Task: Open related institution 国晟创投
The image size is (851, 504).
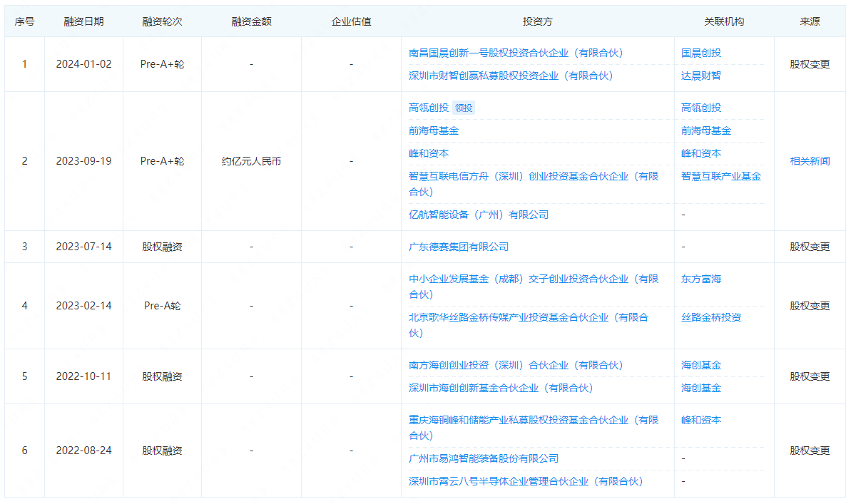Action: pyautogui.click(x=701, y=53)
